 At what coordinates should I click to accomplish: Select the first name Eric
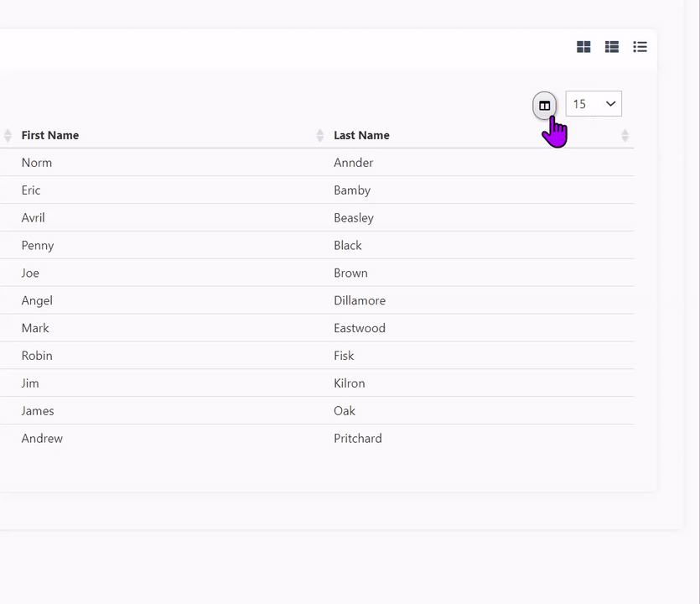click(31, 190)
